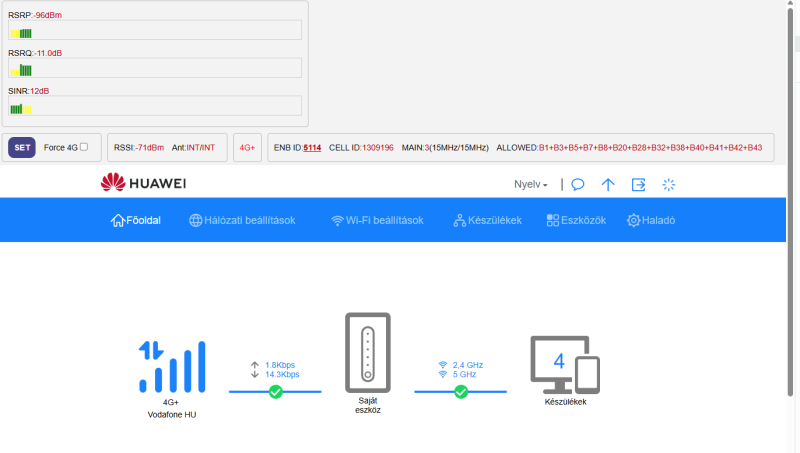The height and width of the screenshot is (453, 800).
Task: Click the MAIN 3(15MHz/15MHz) band text
Action: point(445,147)
